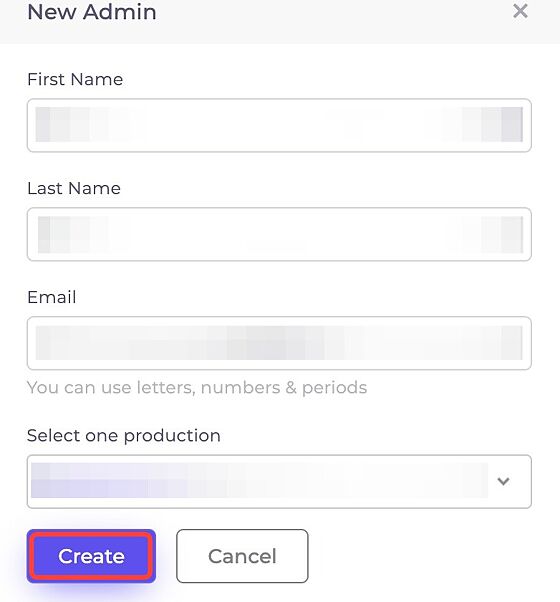Click the email hint about letters and periods
The image size is (560, 602).
coord(197,387)
